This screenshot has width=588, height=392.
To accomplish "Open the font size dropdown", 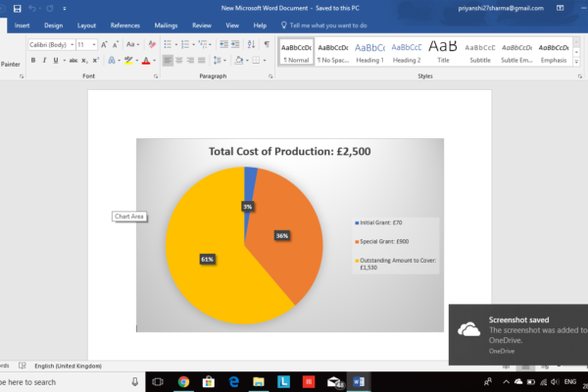I will [94, 44].
